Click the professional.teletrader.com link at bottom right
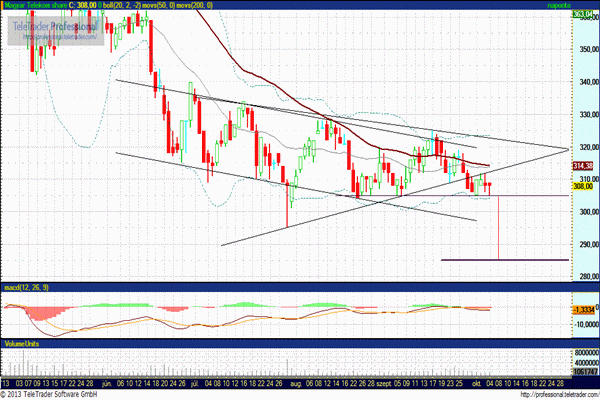Screen dimensions: 600x400 (x=560, y=394)
